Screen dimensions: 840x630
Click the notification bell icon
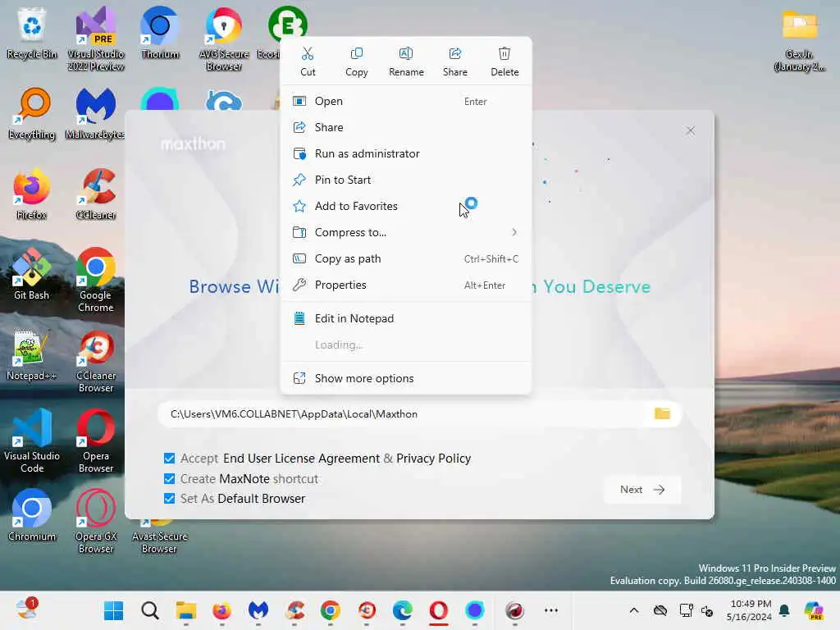[x=784, y=610]
